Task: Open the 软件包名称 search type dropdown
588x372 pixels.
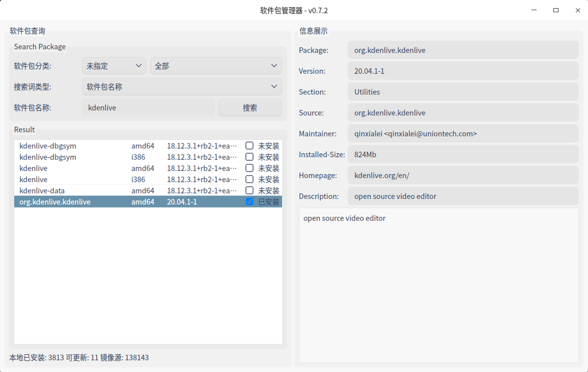Action: 182,87
